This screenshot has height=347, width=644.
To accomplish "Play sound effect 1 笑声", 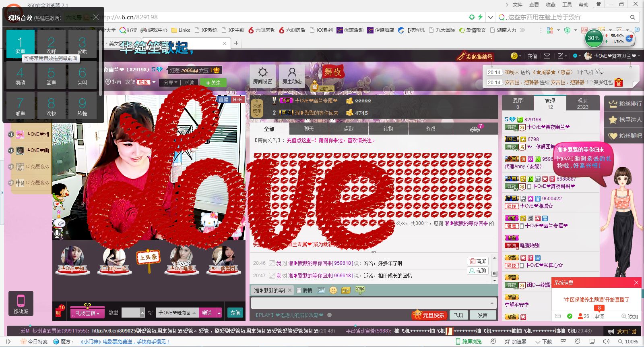I will (x=20, y=44).
